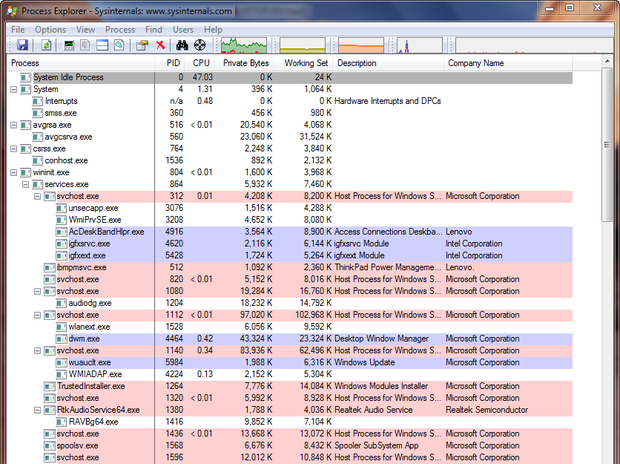Select svchost.exe with PID 1596
Viewport: 620px width, 464px height.
tap(290, 457)
